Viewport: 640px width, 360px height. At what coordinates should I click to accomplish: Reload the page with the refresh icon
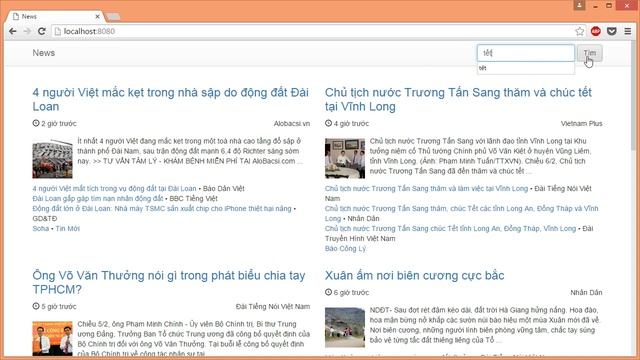(x=42, y=31)
